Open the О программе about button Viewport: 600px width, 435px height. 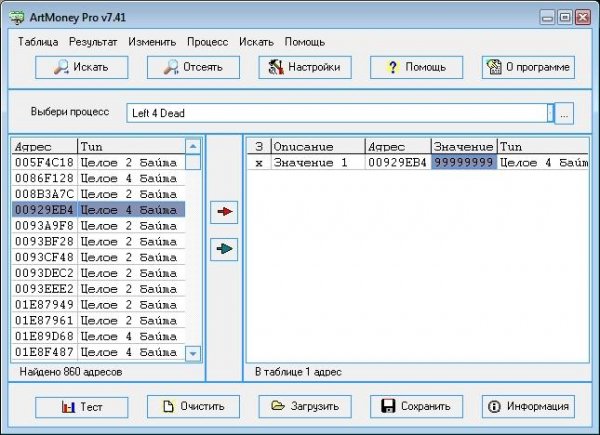coord(528,67)
